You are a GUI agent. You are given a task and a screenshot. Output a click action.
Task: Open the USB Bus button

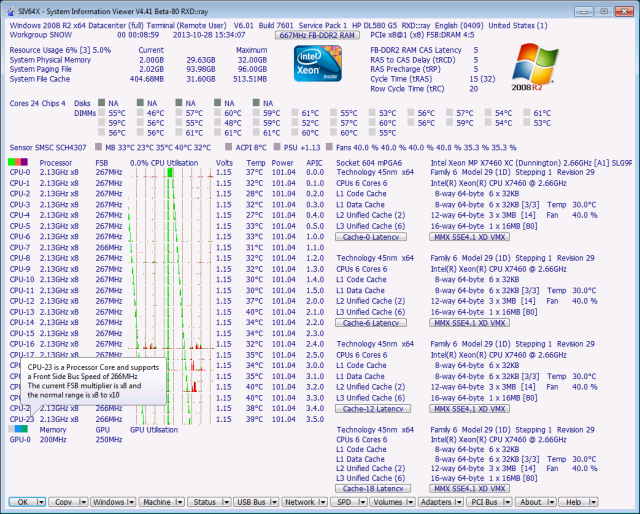[x=252, y=502]
